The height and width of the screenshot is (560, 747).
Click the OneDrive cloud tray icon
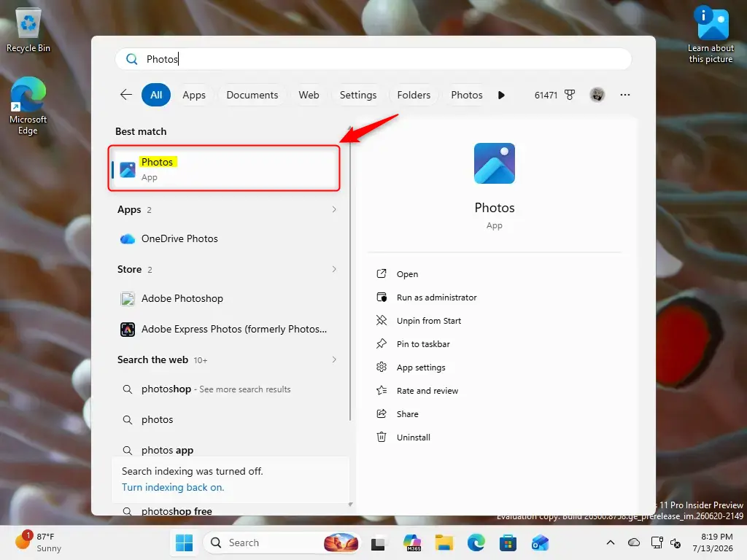point(634,542)
